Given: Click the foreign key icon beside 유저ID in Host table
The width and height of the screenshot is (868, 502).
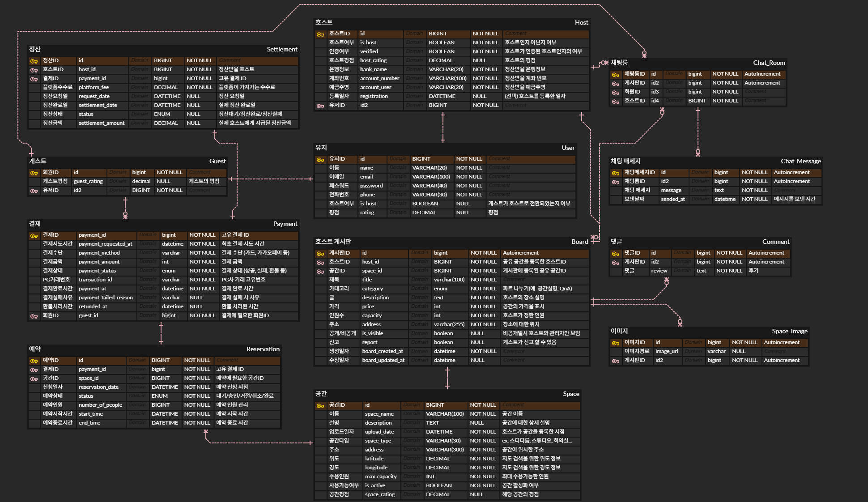Looking at the screenshot, I should tap(320, 106).
